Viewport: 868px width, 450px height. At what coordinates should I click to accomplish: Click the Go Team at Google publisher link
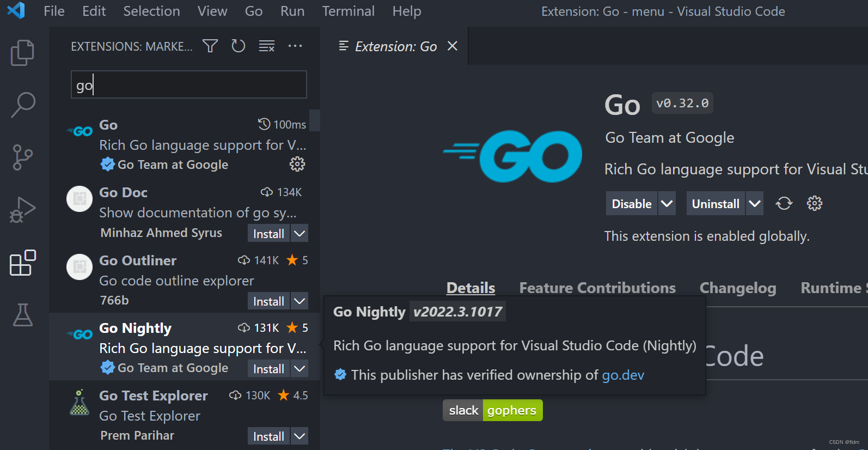point(670,138)
